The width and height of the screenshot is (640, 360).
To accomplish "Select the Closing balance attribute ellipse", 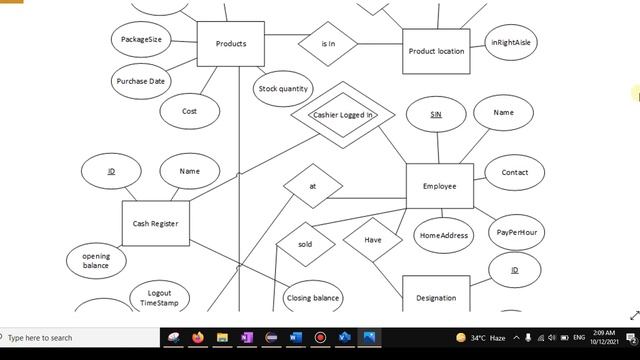I will (x=313, y=296).
